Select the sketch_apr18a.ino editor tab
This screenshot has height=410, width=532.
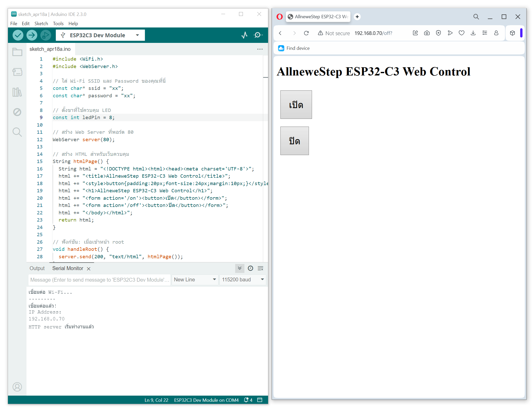click(x=50, y=49)
